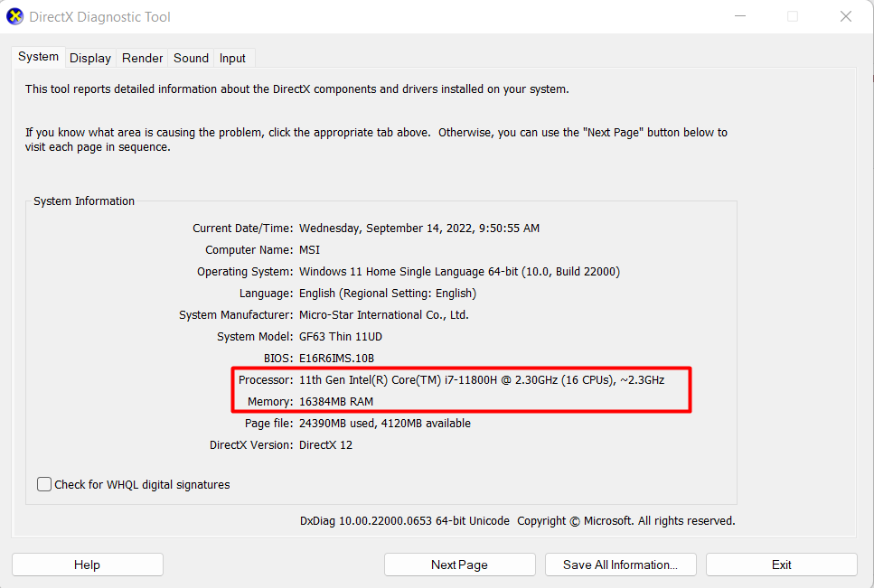The image size is (874, 588).
Task: Click the System Manufacturer field label
Action: point(236,315)
